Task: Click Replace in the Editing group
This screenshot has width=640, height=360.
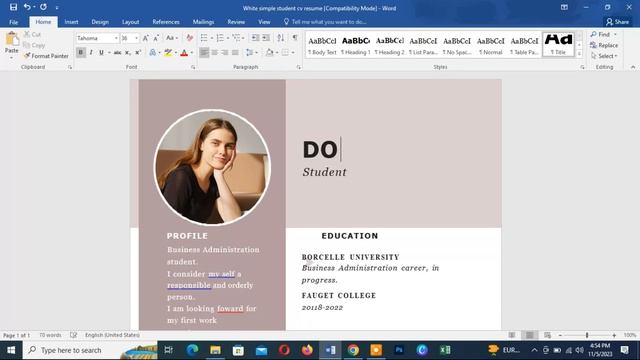Action: [604, 45]
